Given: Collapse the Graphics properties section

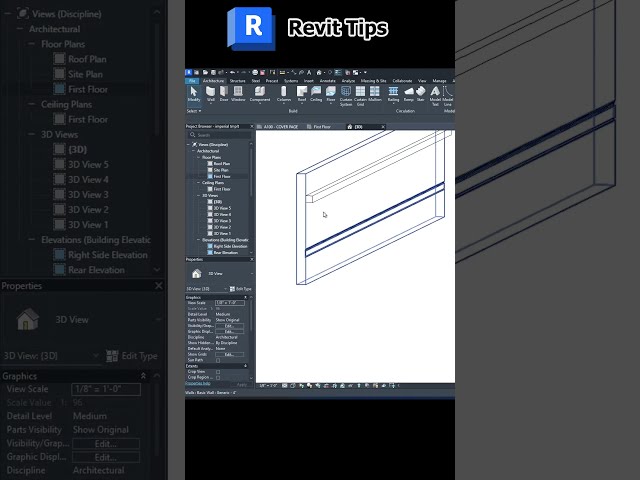Looking at the screenshot, I should [245, 297].
